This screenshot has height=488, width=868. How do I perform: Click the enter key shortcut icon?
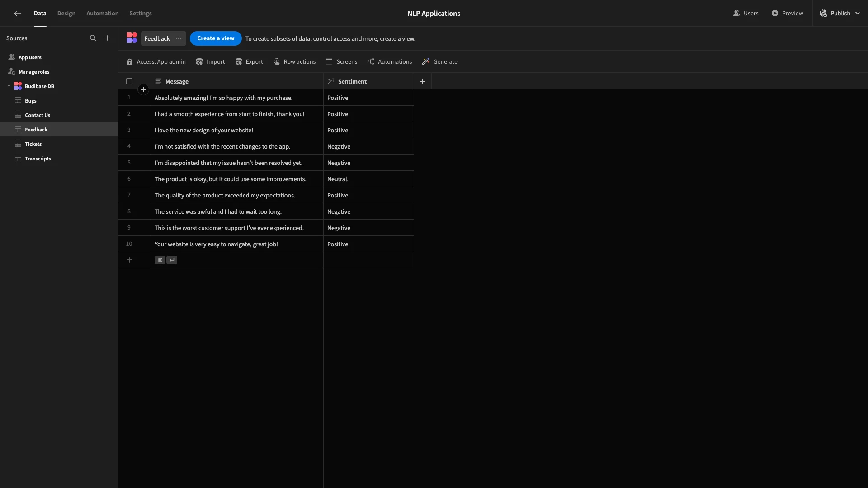click(172, 260)
